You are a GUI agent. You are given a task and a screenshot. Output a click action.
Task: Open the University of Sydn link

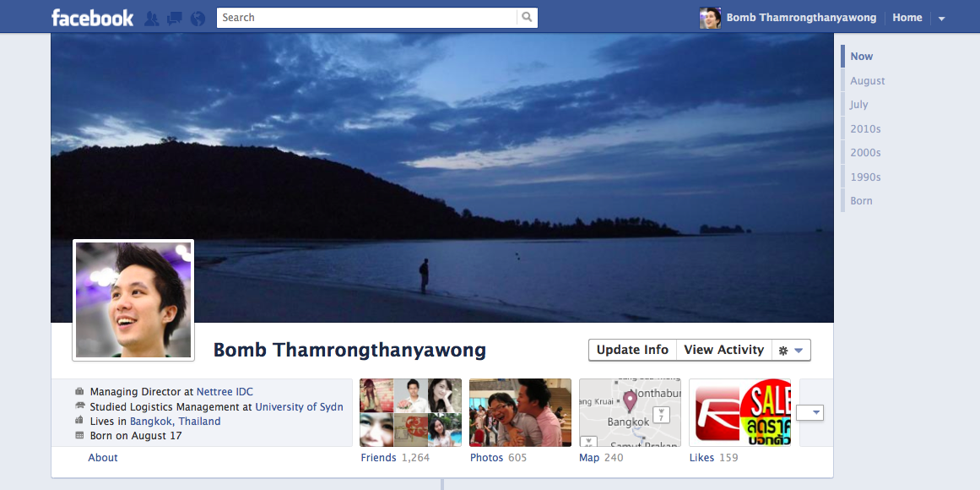(300, 406)
